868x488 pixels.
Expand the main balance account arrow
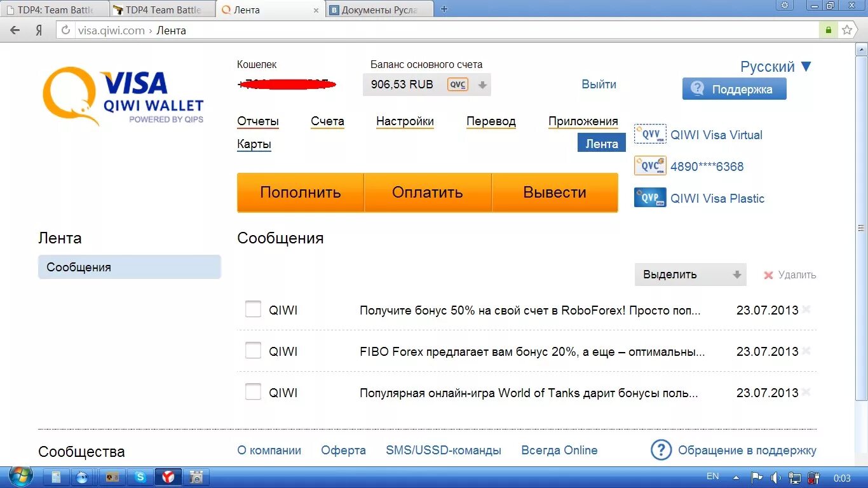[482, 85]
